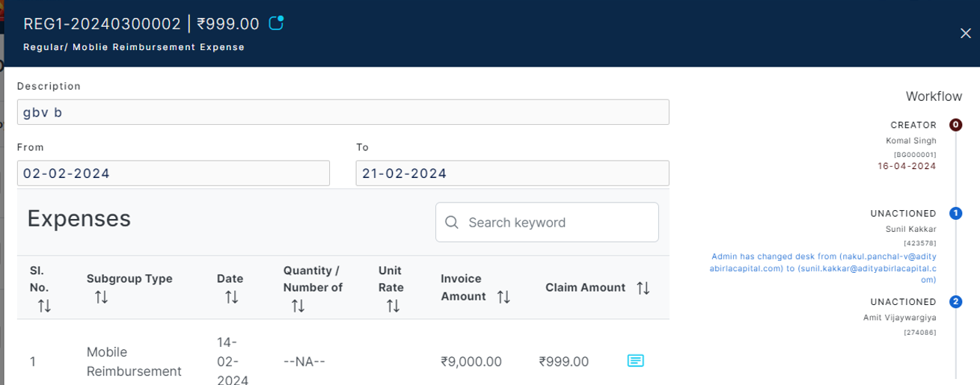Click the Search keyword field
This screenshot has height=385, width=980.
point(547,222)
